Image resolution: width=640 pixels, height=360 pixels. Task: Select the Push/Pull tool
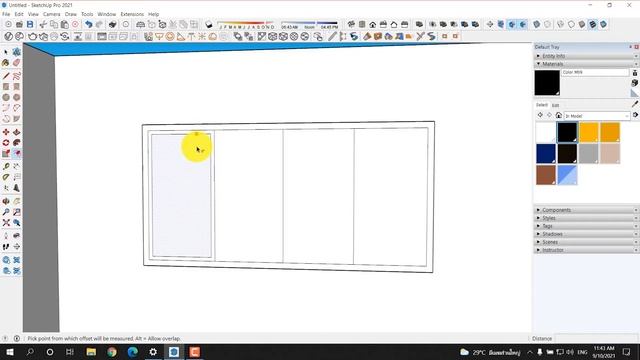pos(16,132)
